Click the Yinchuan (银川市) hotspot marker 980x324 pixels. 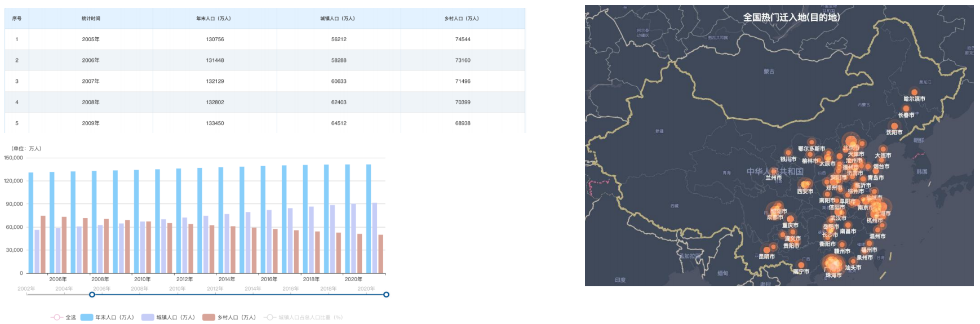[788, 153]
